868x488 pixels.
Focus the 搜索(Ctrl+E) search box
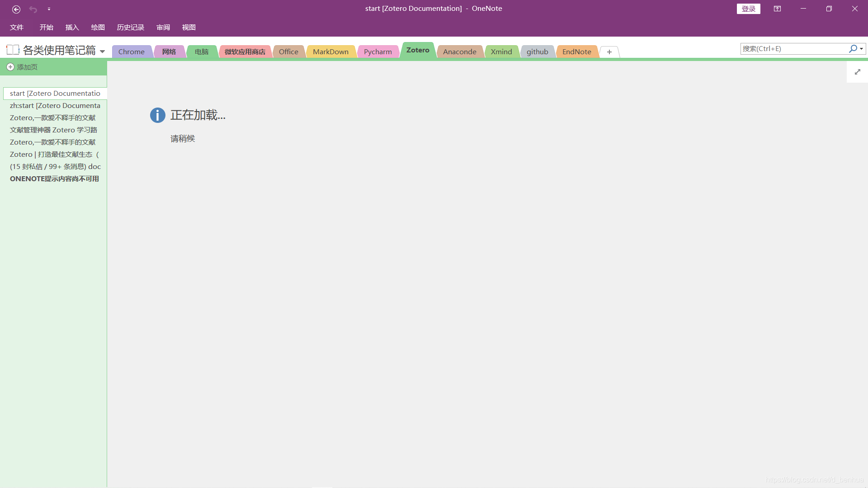(793, 49)
